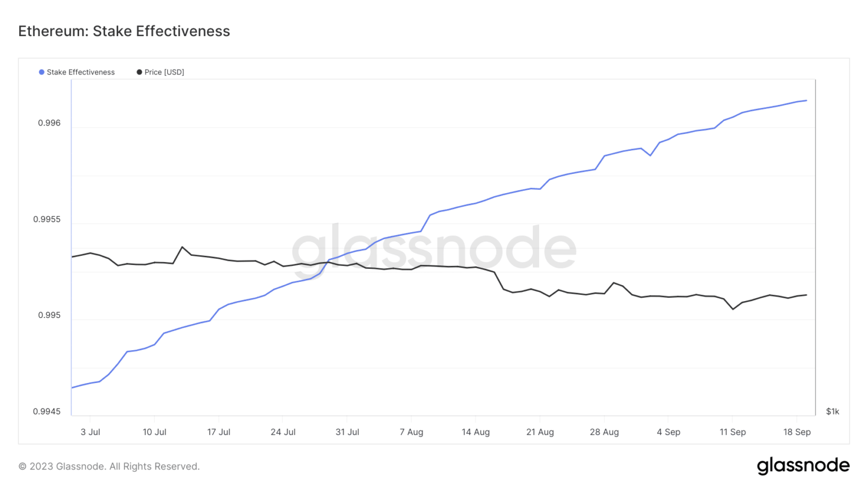The width and height of the screenshot is (868, 488).
Task: Click the 2023 Glassnode copyright text
Action: tap(109, 467)
